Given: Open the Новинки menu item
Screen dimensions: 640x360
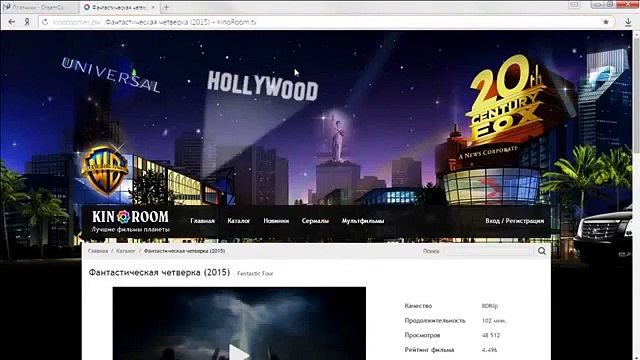Looking at the screenshot, I should pyautogui.click(x=276, y=221).
